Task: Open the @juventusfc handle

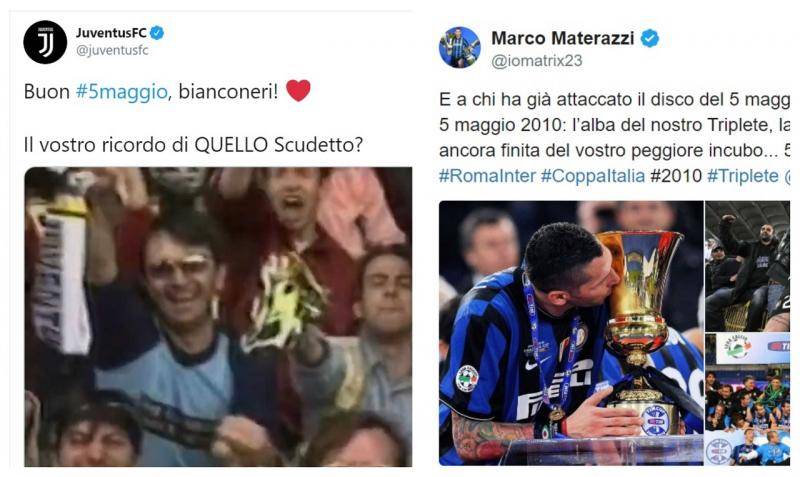Action: point(112,51)
